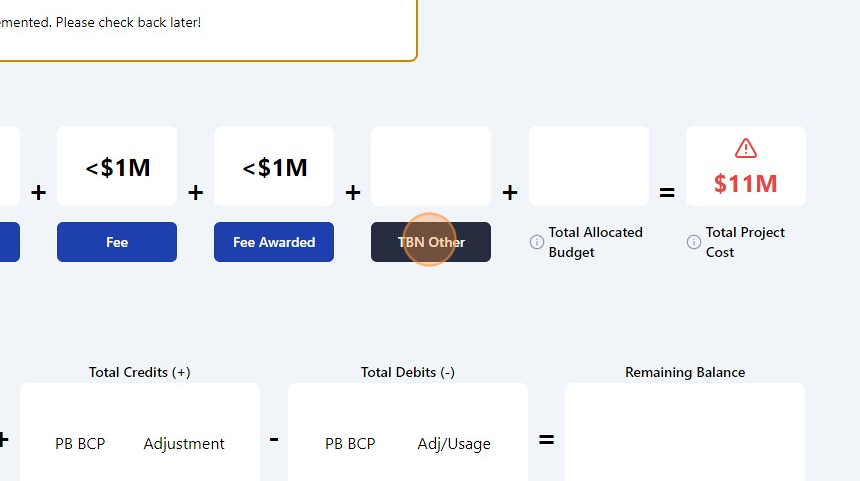The width and height of the screenshot is (860, 481).
Task: Click the <$1M card above Fee
Action: click(x=117, y=166)
